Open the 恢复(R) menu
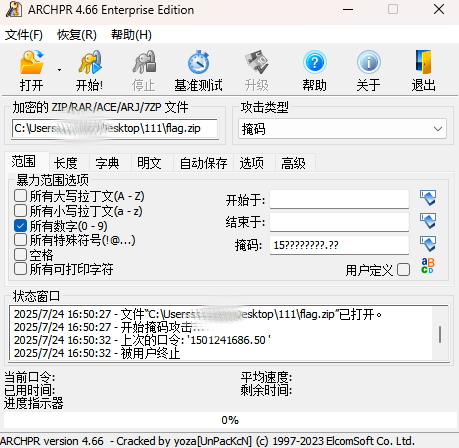The height and width of the screenshot is (448, 459). tap(77, 35)
